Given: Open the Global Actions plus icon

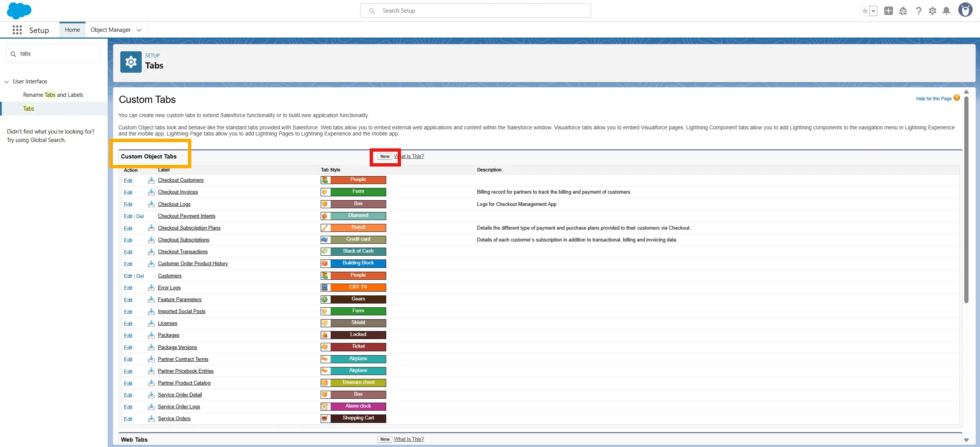Looking at the screenshot, I should 888,11.
